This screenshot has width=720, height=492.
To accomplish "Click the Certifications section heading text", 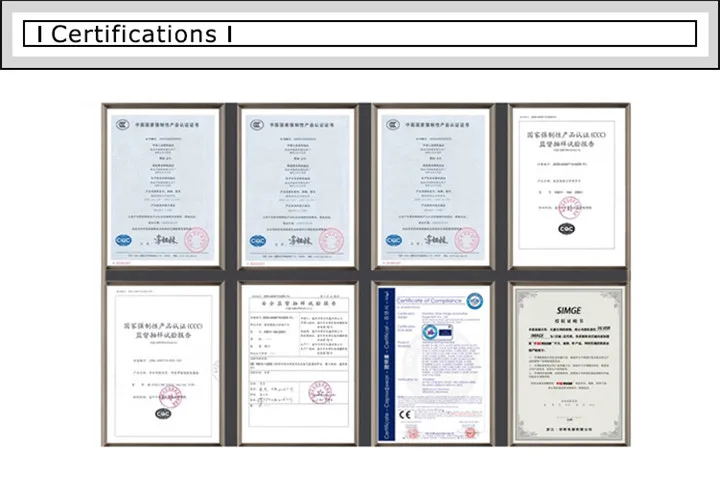I will point(134,34).
